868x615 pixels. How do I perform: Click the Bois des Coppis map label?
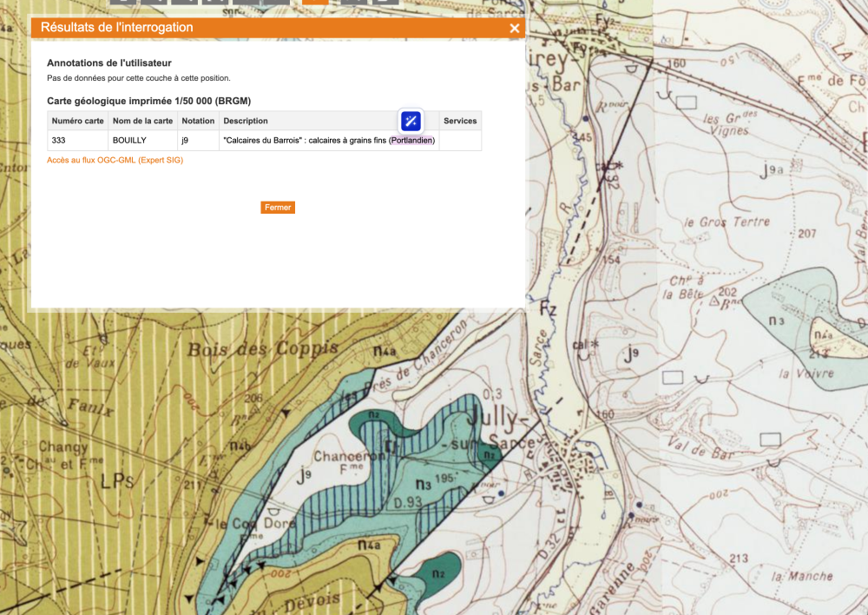point(262,349)
